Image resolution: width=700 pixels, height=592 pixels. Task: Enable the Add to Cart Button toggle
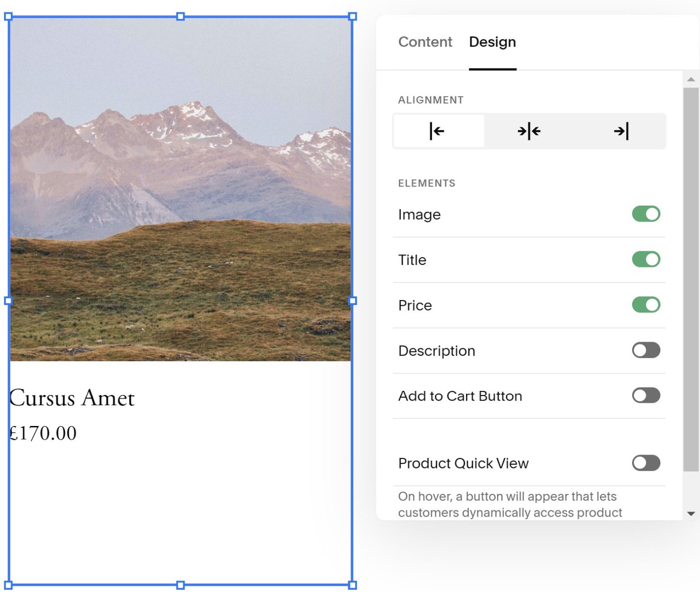pos(645,395)
